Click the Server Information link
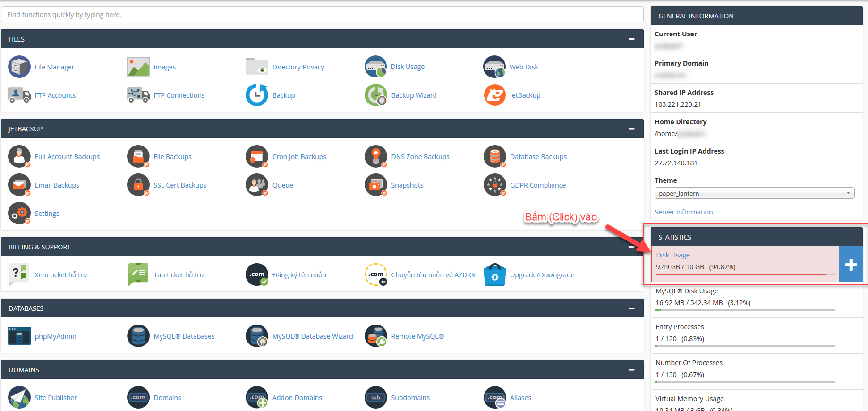868x411 pixels. pyautogui.click(x=683, y=212)
